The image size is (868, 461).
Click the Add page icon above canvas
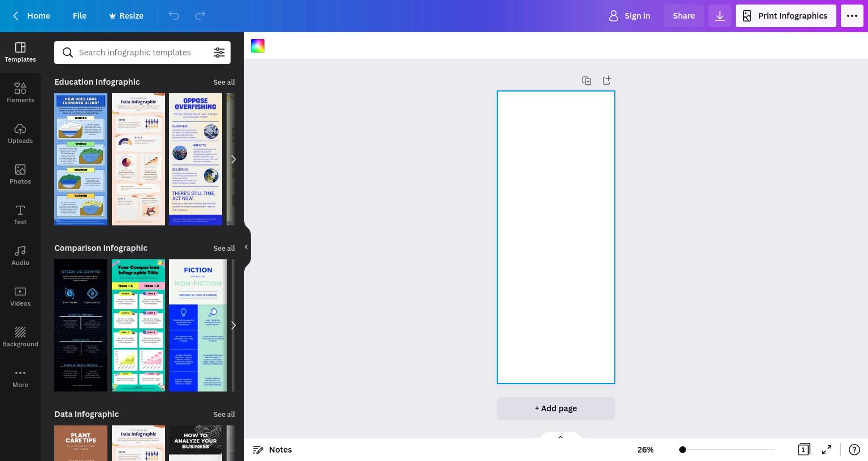tap(607, 81)
